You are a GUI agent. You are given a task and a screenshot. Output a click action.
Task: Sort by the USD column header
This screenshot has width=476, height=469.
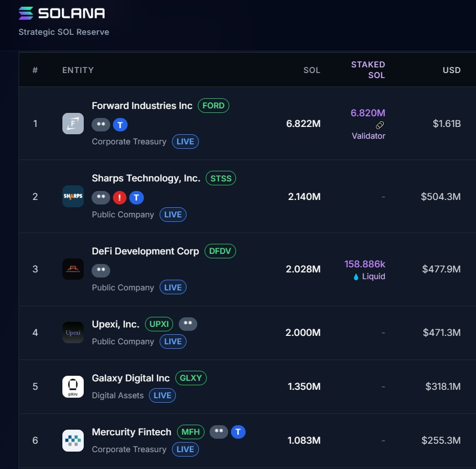[451, 70]
